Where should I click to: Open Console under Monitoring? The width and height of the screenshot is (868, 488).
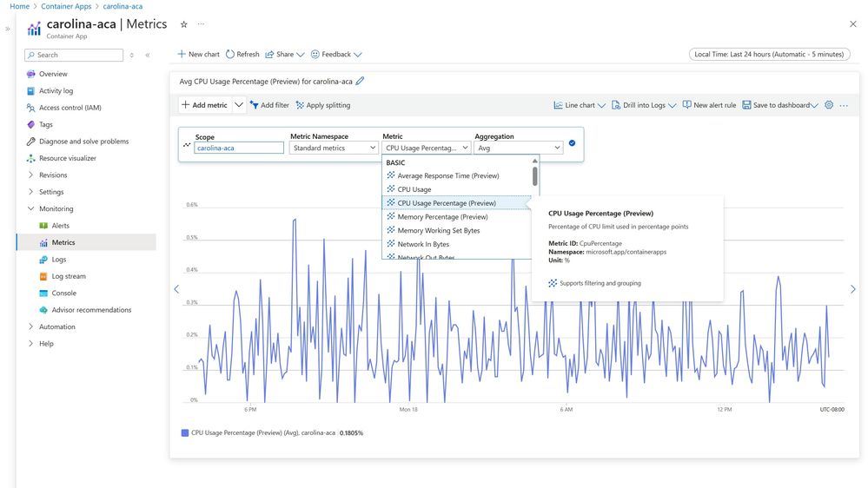point(63,293)
